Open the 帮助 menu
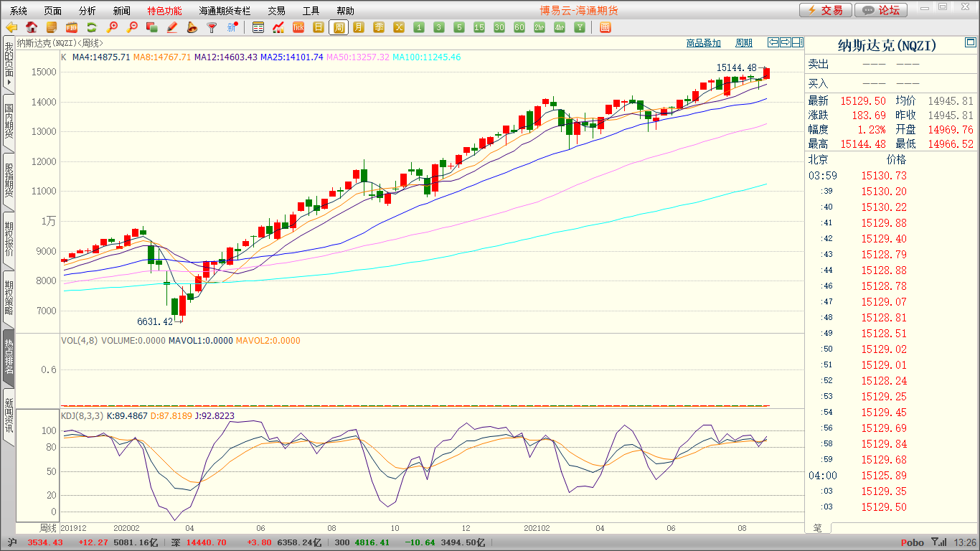The width and height of the screenshot is (980, 551). pyautogui.click(x=346, y=11)
